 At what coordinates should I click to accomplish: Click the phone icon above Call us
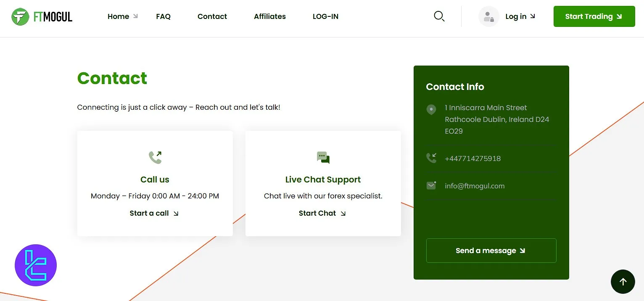click(155, 157)
